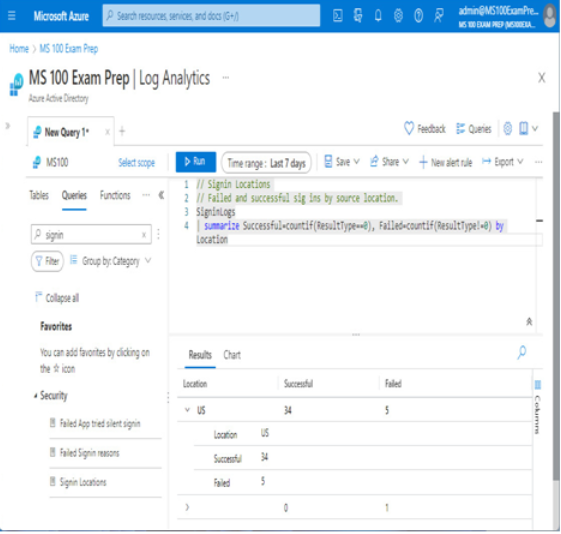Open the help question mark icon
The image size is (561, 534).
(x=418, y=16)
